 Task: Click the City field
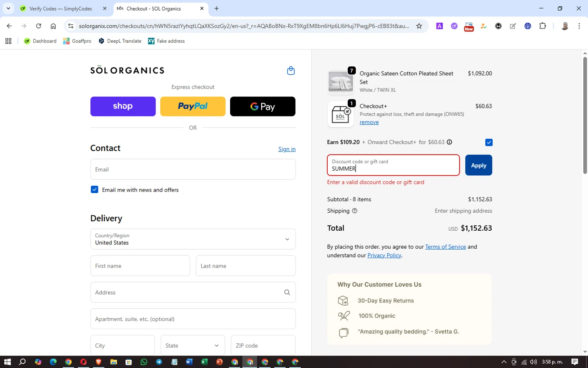pos(123,345)
